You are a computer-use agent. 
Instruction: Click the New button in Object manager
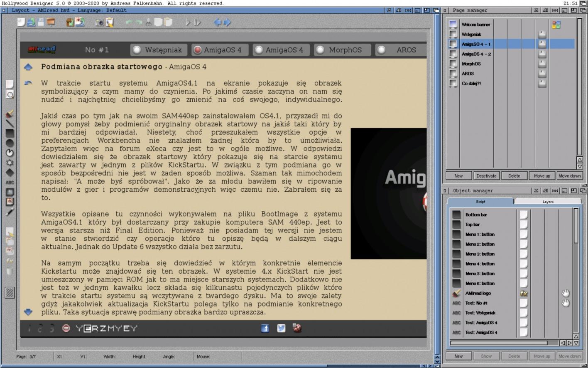[x=458, y=356]
